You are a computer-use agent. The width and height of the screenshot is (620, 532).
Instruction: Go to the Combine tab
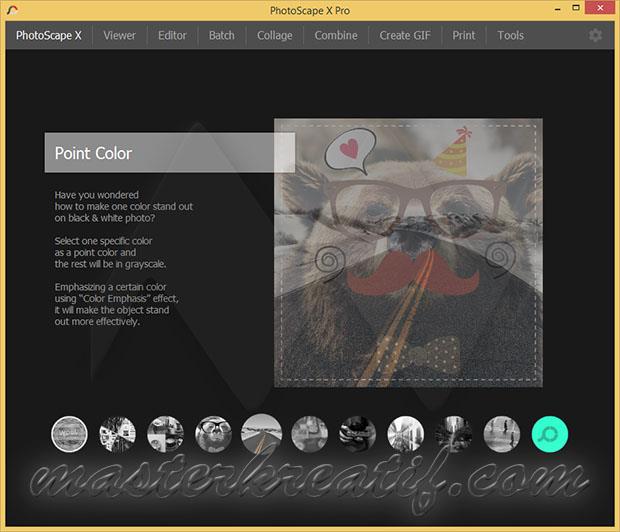[336, 36]
